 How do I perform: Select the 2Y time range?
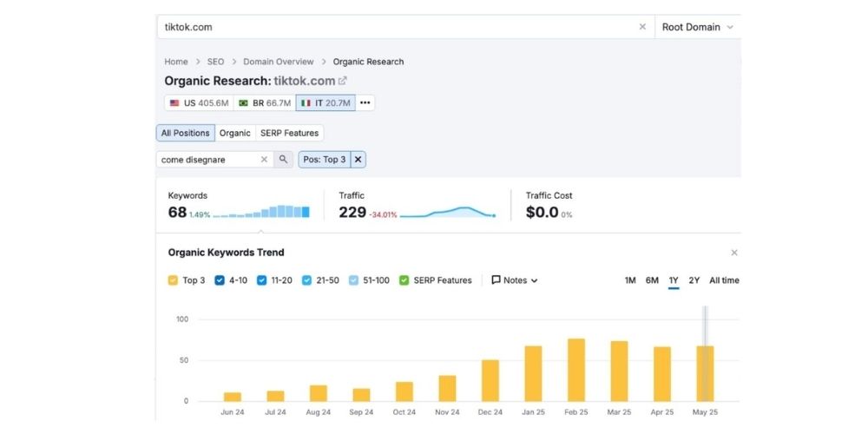click(694, 280)
